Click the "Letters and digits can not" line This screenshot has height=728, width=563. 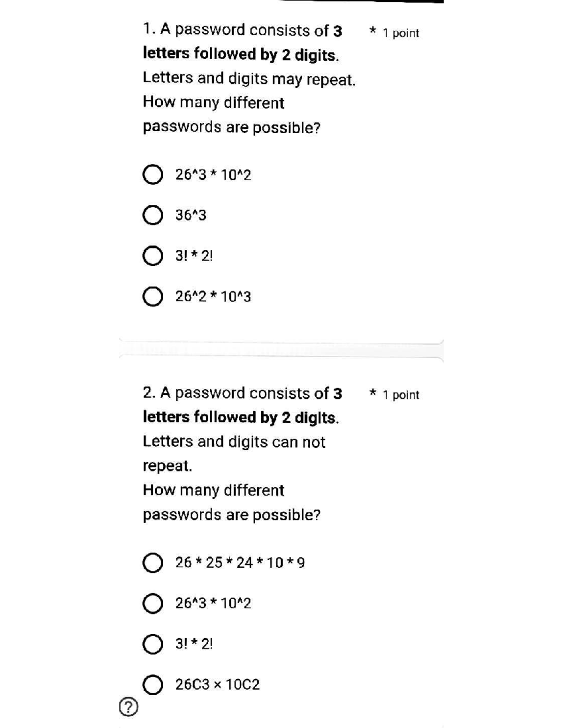click(x=234, y=442)
